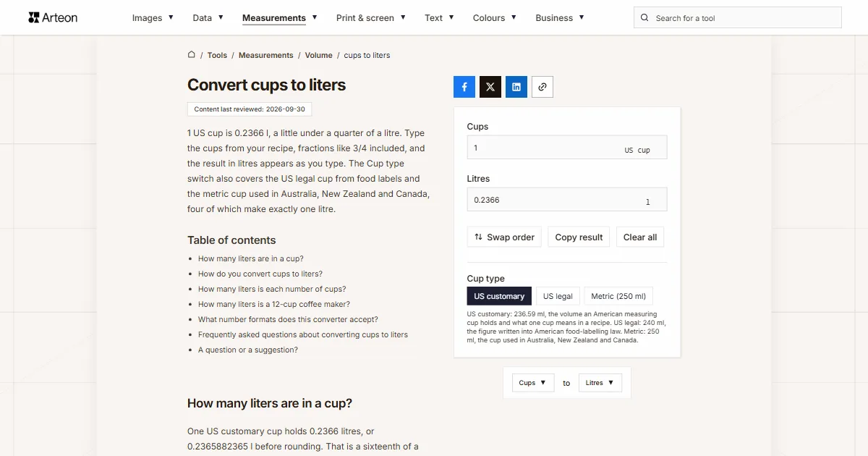Open the Measurements menu
Image resolution: width=868 pixels, height=456 pixels.
point(280,17)
